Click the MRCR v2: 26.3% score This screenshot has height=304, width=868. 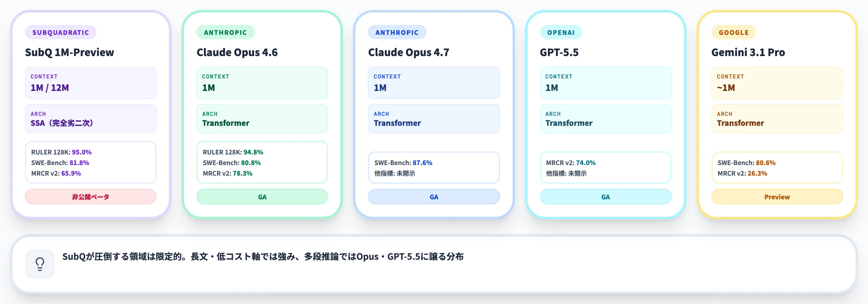[742, 173]
